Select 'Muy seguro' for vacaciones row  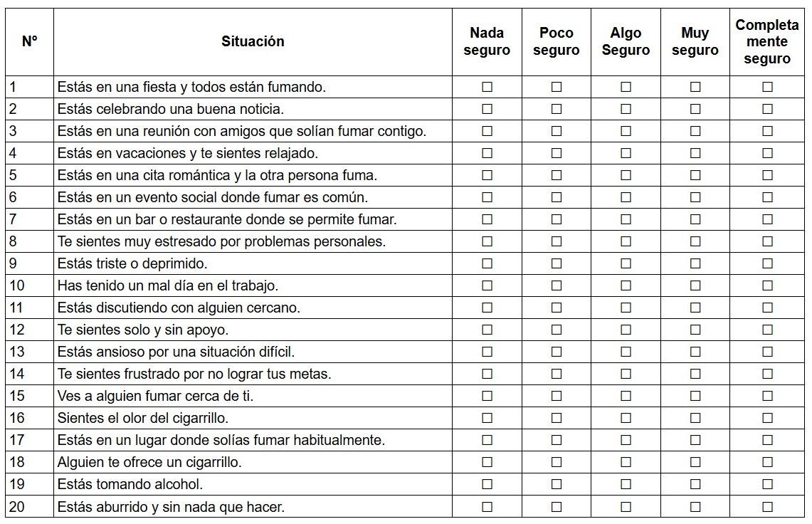point(695,153)
